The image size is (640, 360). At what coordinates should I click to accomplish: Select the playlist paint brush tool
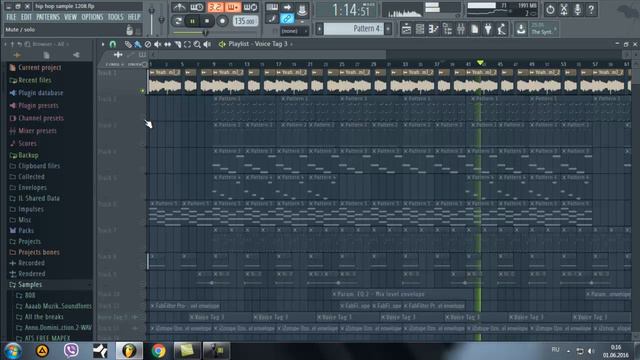(138, 44)
